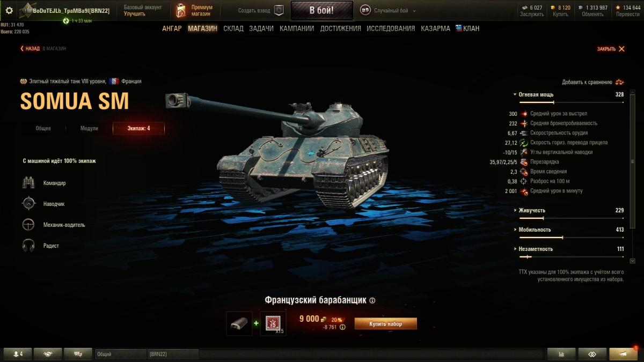The width and height of the screenshot is (644, 362).
Task: Open the Premium shop icon
Action: pyautogui.click(x=181, y=11)
